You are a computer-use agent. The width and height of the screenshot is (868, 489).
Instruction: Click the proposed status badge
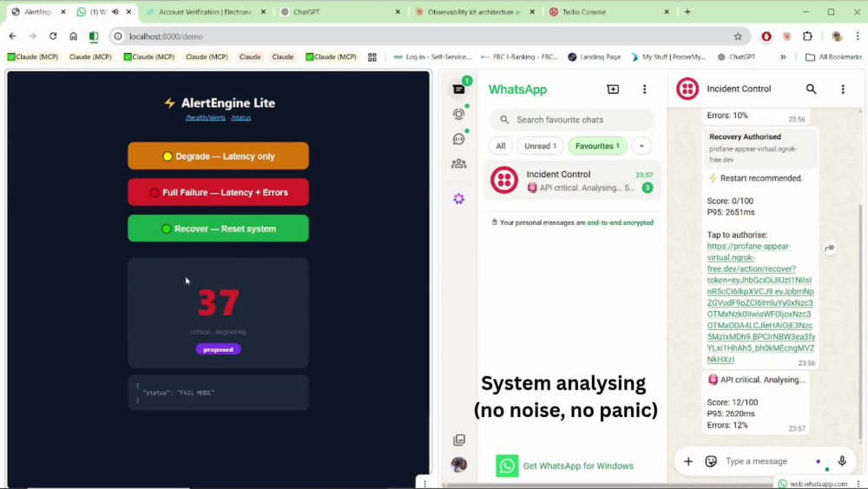tap(218, 349)
